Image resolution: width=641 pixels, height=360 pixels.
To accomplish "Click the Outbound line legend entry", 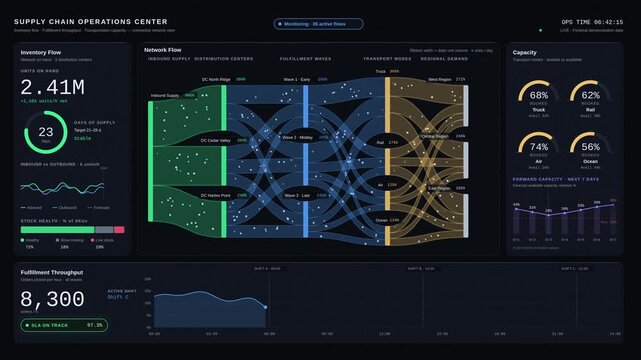I will 65,208.
